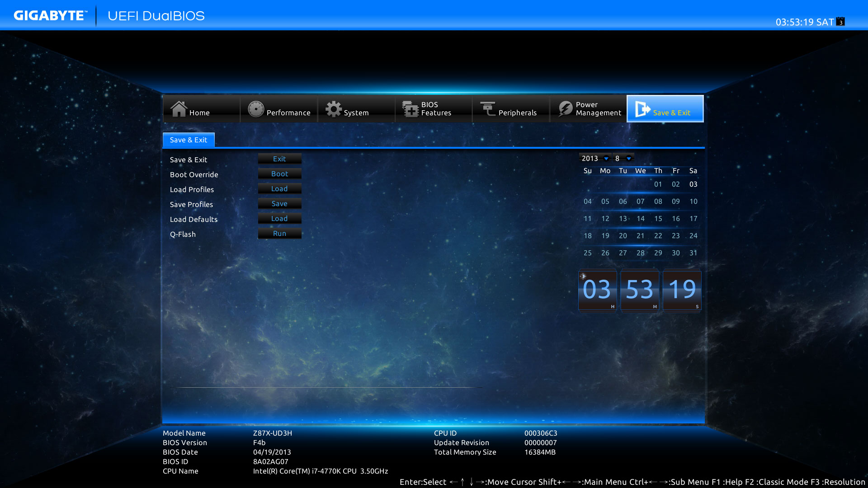Click the Boot Override button
The height and width of the screenshot is (488, 868).
279,174
